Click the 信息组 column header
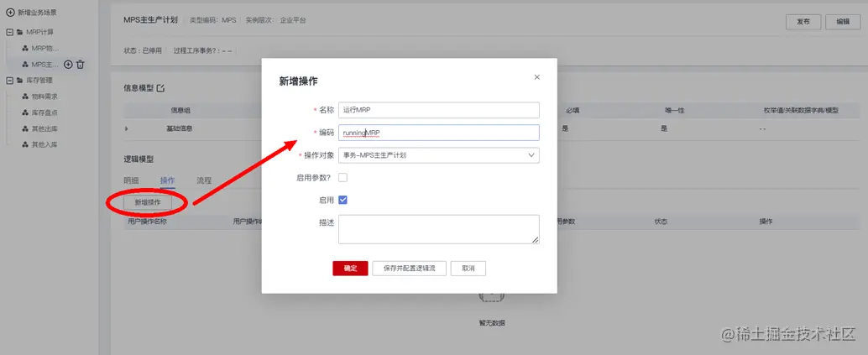868x355 pixels. click(x=180, y=110)
